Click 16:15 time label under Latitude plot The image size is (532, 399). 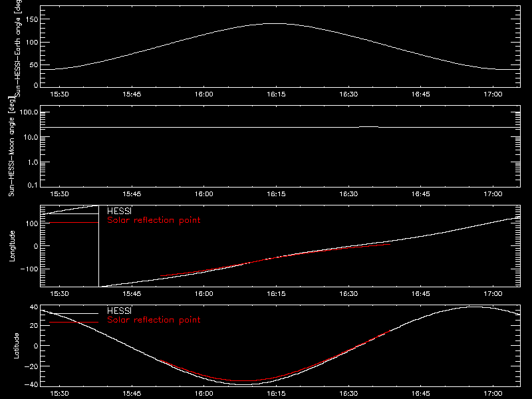point(276,393)
